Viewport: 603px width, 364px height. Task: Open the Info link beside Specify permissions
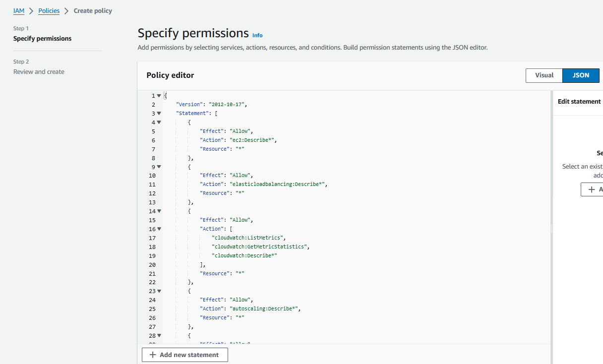[257, 35]
